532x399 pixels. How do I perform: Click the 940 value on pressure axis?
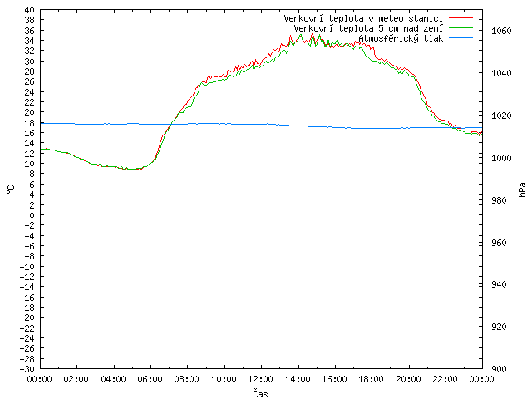click(x=499, y=284)
